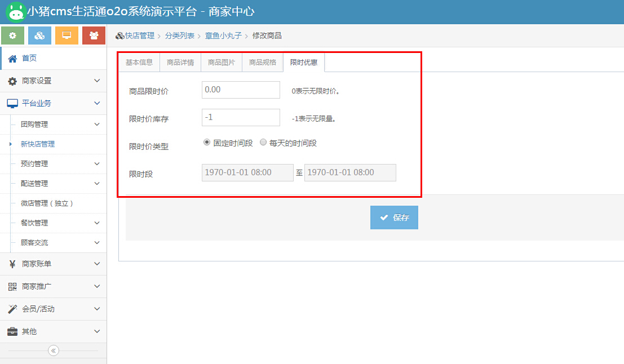
Task: Click the yen icon beside 商家账单
Action: pyautogui.click(x=12, y=264)
